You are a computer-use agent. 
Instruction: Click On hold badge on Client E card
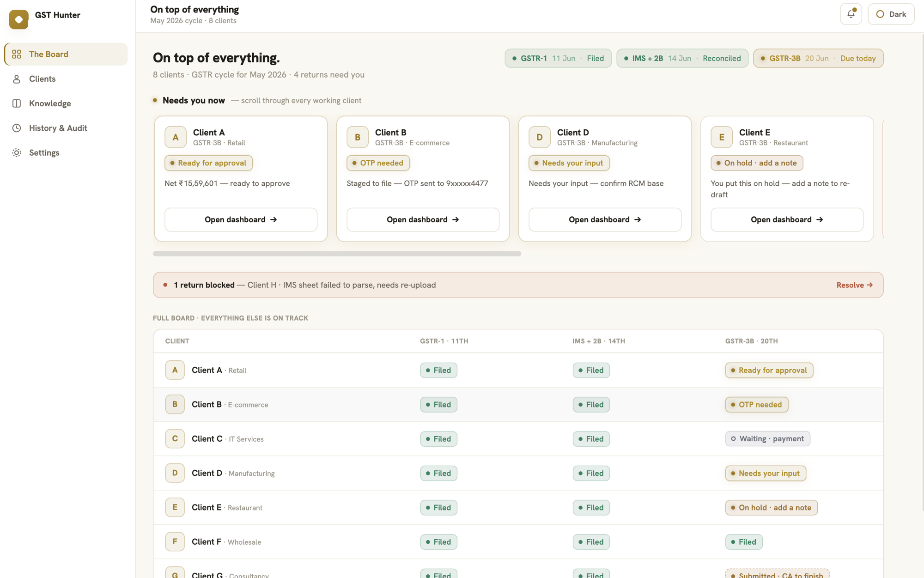tap(757, 163)
